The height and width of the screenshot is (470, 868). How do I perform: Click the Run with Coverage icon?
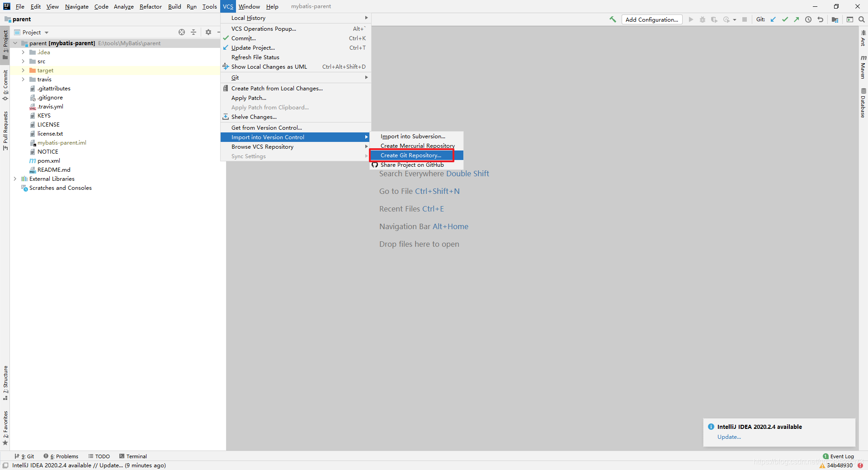714,19
